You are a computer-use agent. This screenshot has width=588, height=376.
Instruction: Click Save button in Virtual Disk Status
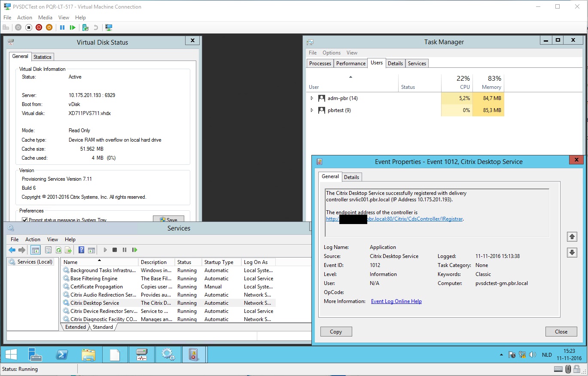(168, 219)
